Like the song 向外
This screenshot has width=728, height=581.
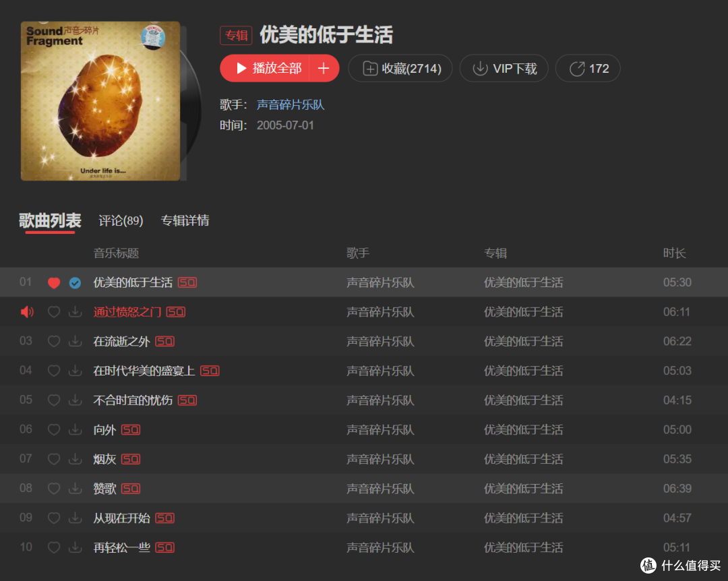click(54, 429)
